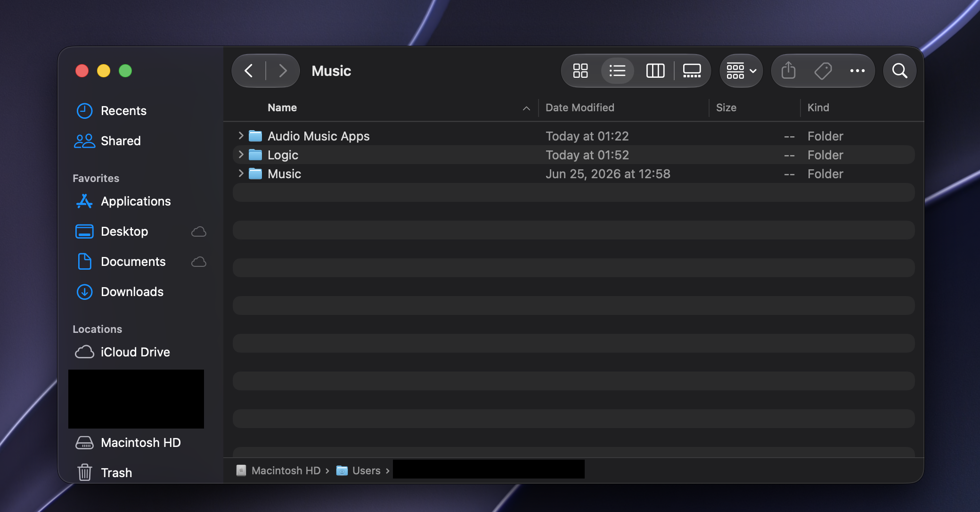
Task: Select the Audio Music Apps folder icon
Action: 255,136
